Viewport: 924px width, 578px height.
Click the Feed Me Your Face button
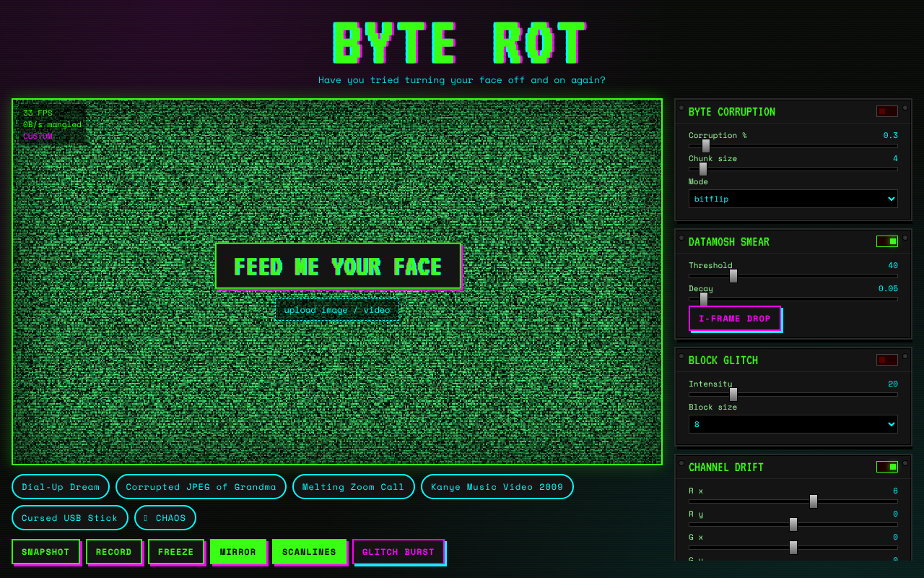(338, 267)
